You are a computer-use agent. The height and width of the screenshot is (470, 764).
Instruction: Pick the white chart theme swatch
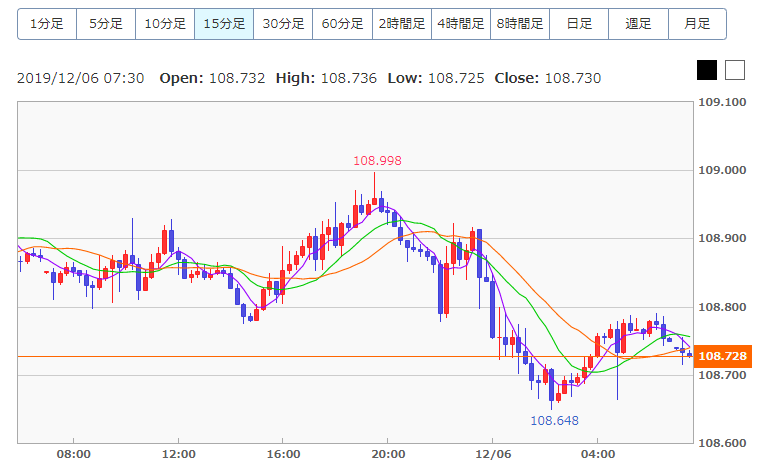point(735,70)
